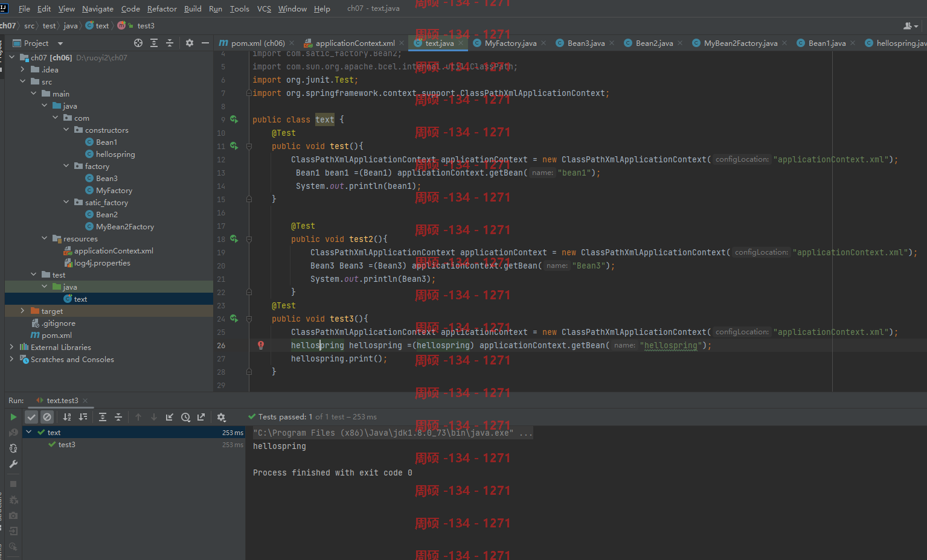Collapse the constructors package
This screenshot has width=927, height=560.
[x=66, y=130]
